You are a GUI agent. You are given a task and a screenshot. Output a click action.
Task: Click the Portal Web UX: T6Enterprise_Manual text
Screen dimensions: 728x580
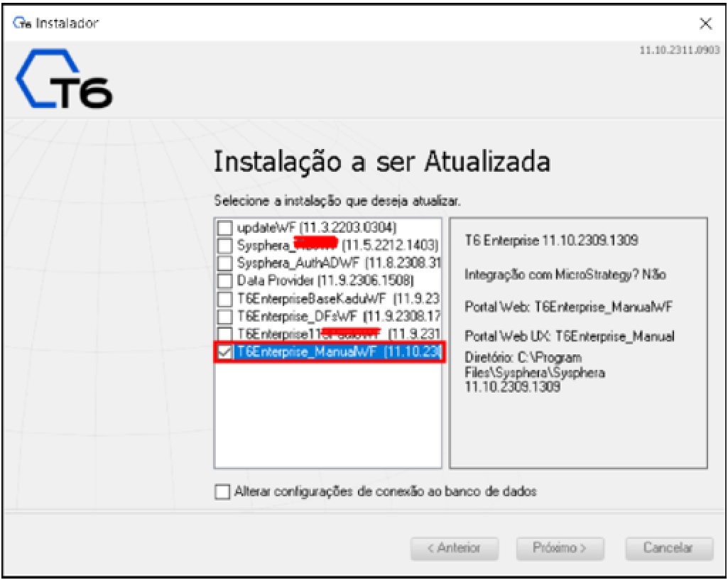tap(569, 336)
